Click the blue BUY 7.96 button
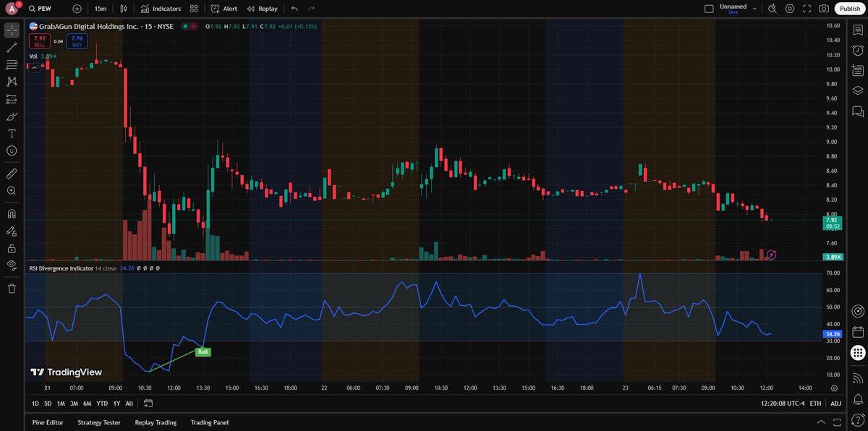Screen dimensions: 868x431 click(77, 41)
